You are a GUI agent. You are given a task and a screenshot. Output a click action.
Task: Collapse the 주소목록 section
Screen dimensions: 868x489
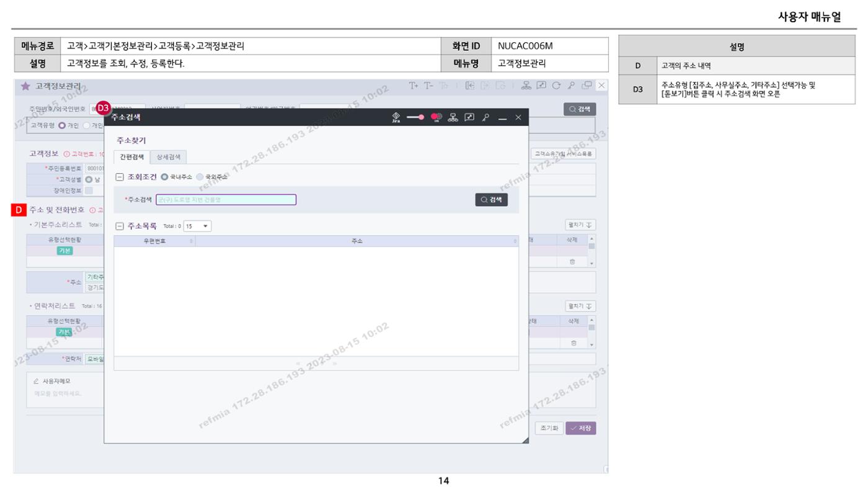120,227
